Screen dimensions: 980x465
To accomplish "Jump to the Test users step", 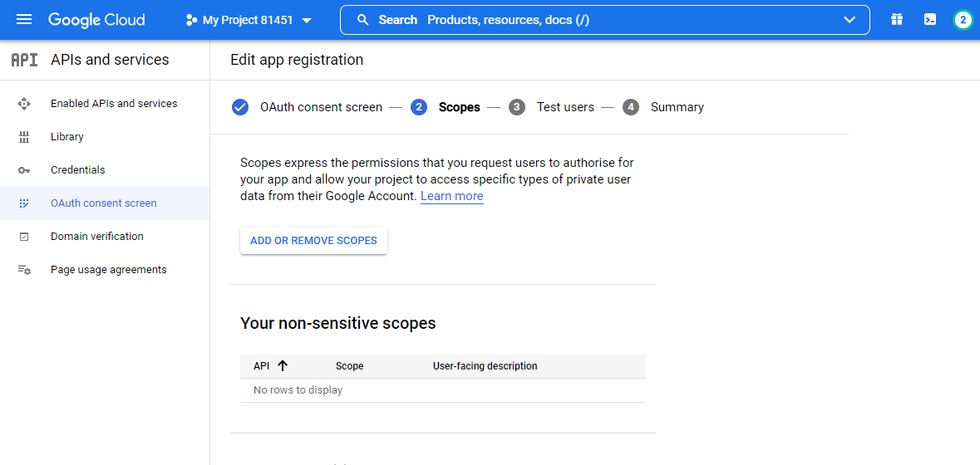I will pyautogui.click(x=565, y=107).
